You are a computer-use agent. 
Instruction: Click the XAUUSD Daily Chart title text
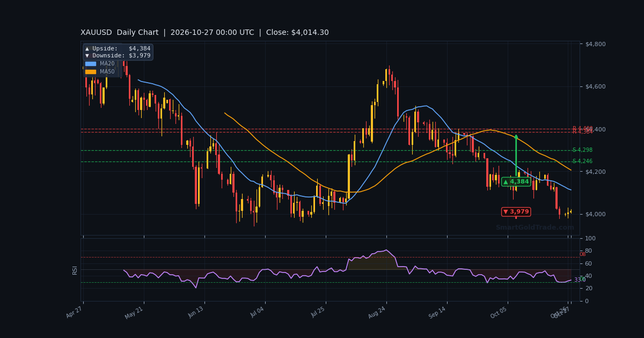coord(120,33)
